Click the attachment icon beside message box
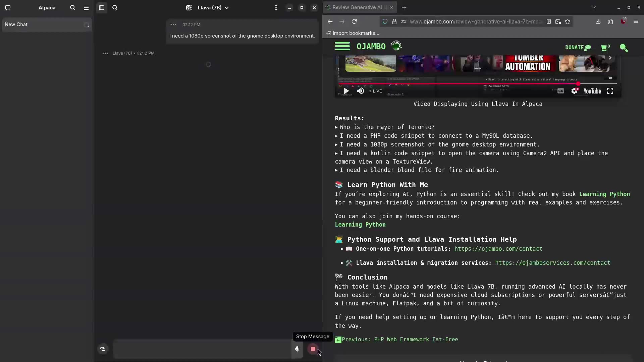Screen dimensions: 644x362 point(103,349)
